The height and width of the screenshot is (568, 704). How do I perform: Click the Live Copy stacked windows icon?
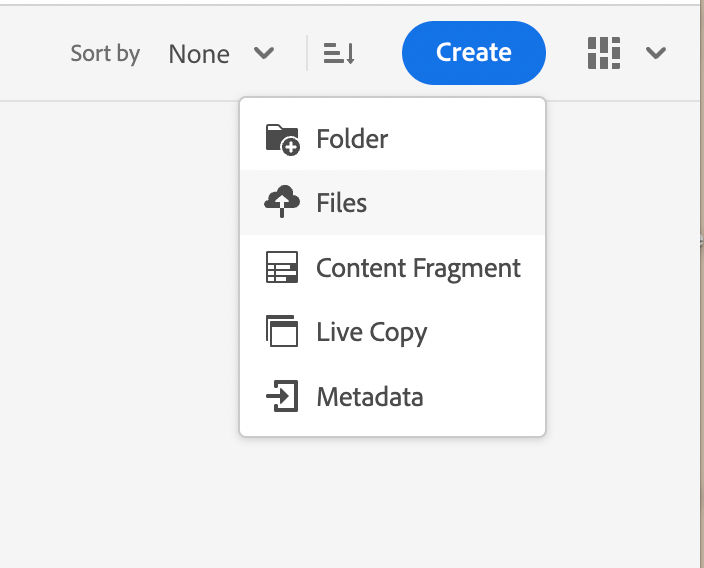pyautogui.click(x=282, y=331)
